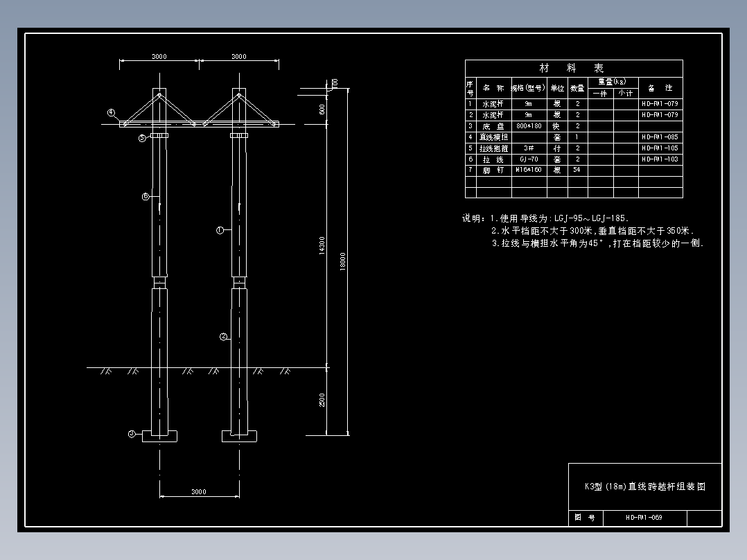Click the '单位' column header
Viewport: 747px width, 560px height.
coord(557,88)
